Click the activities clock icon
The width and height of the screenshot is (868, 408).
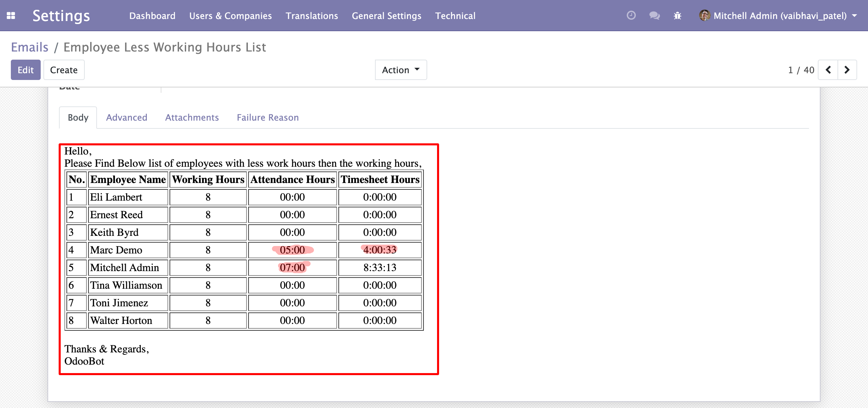(x=631, y=16)
